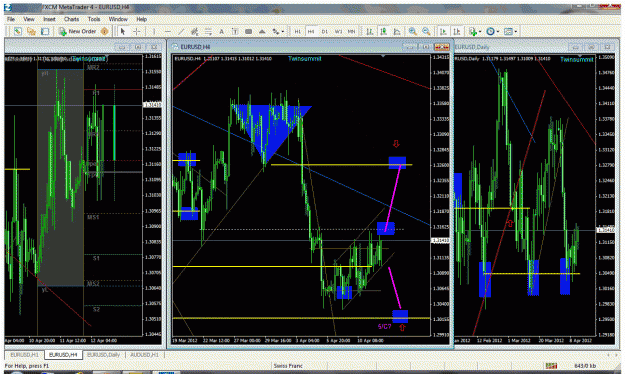This screenshot has width=625, height=374.
Task: Switch to bar chart display
Action: (x=370, y=31)
